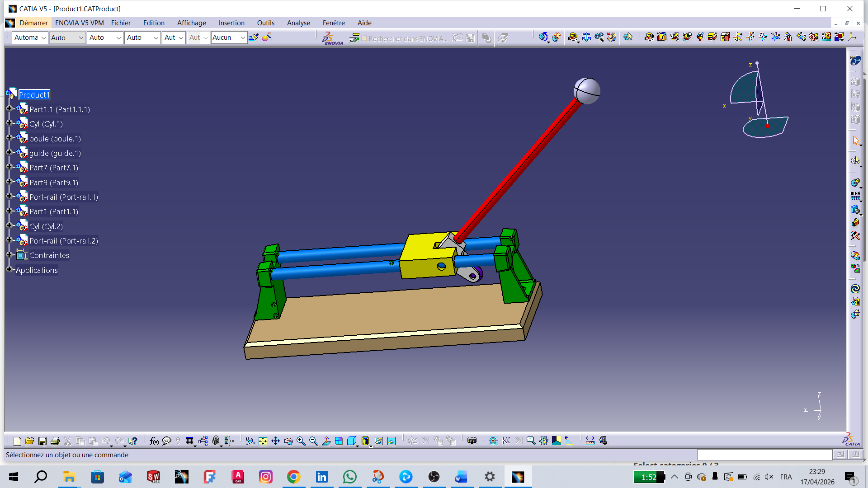Select the Product1 root node
The image size is (868, 488).
(x=34, y=95)
